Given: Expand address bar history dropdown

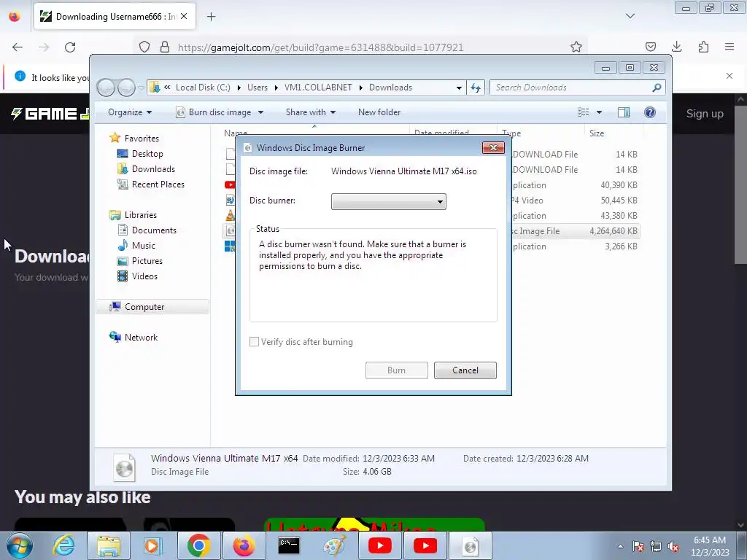Looking at the screenshot, I should click(459, 87).
